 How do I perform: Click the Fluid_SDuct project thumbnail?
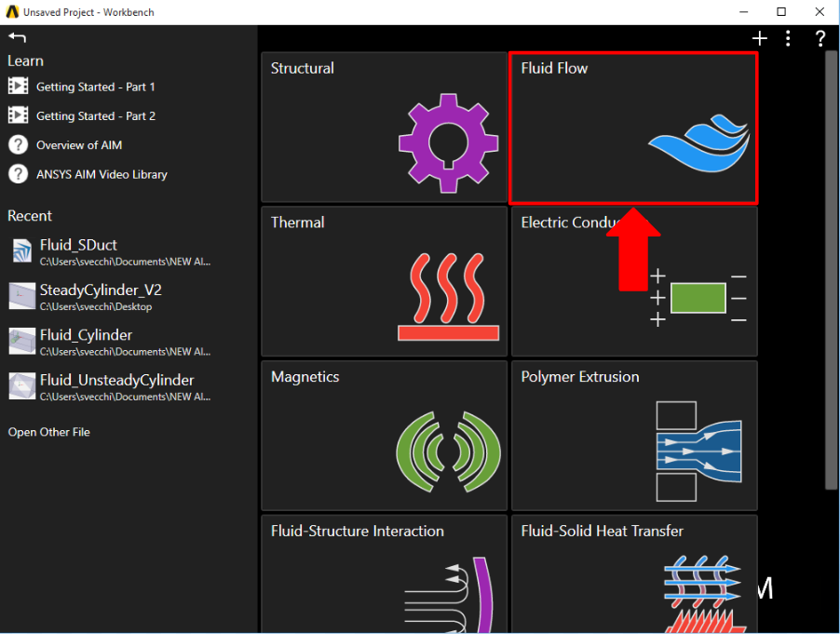[x=22, y=250]
